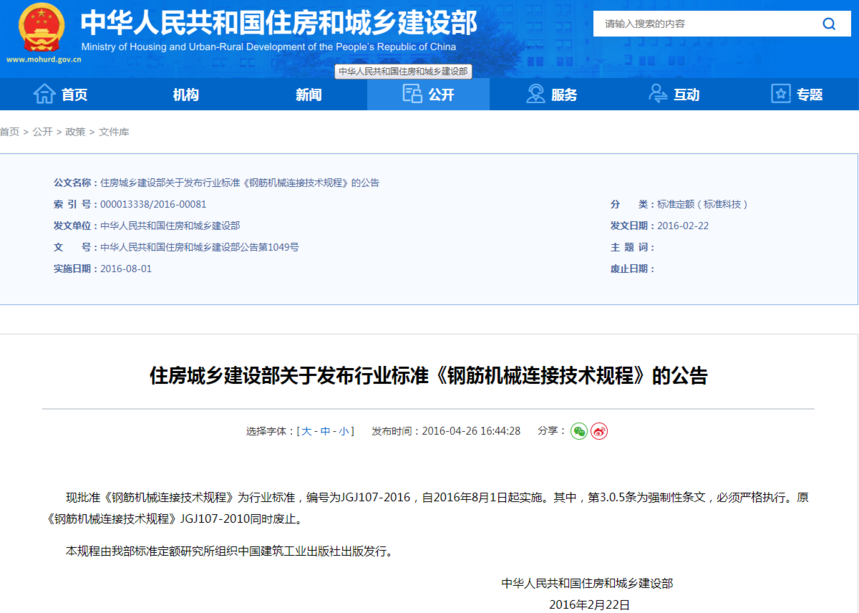The height and width of the screenshot is (613, 859).
Task: Click the signature date 2016年2月22日
Action: [x=589, y=604]
